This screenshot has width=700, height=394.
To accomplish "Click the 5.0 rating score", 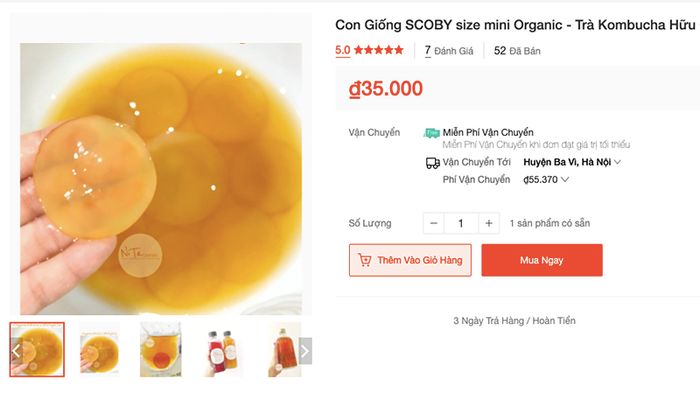I will [342, 50].
